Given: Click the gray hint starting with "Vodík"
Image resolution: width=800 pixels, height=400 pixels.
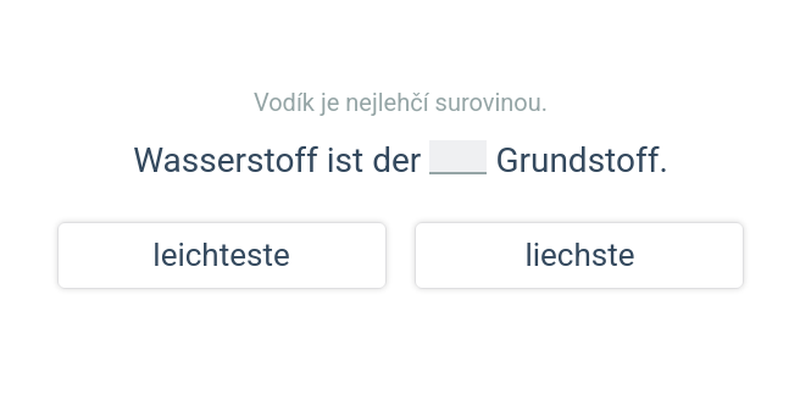Looking at the screenshot, I should coord(400,102).
